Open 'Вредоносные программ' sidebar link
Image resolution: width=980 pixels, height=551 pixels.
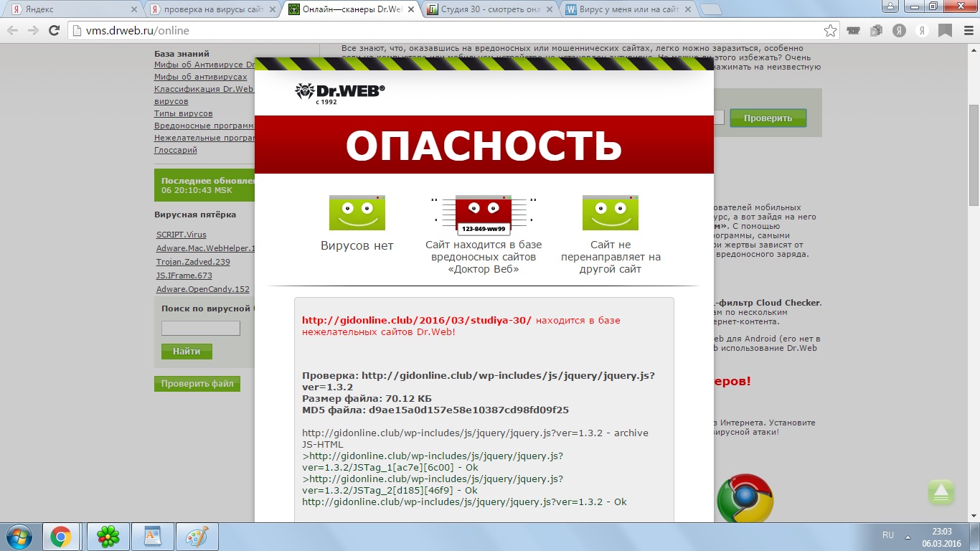pos(204,126)
